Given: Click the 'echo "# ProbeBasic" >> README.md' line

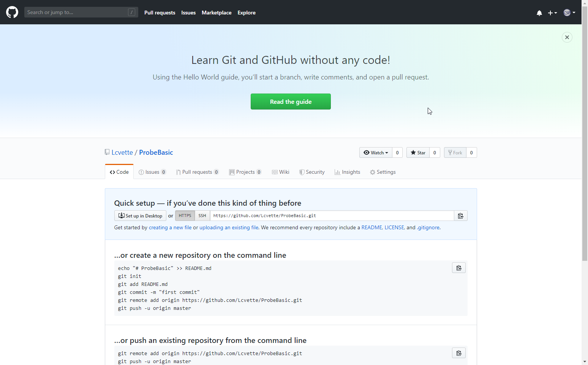Looking at the screenshot, I should point(164,268).
